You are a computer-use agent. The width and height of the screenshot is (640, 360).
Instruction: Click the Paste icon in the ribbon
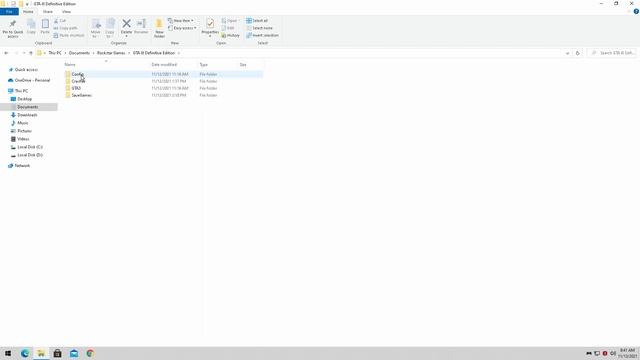tap(45, 27)
